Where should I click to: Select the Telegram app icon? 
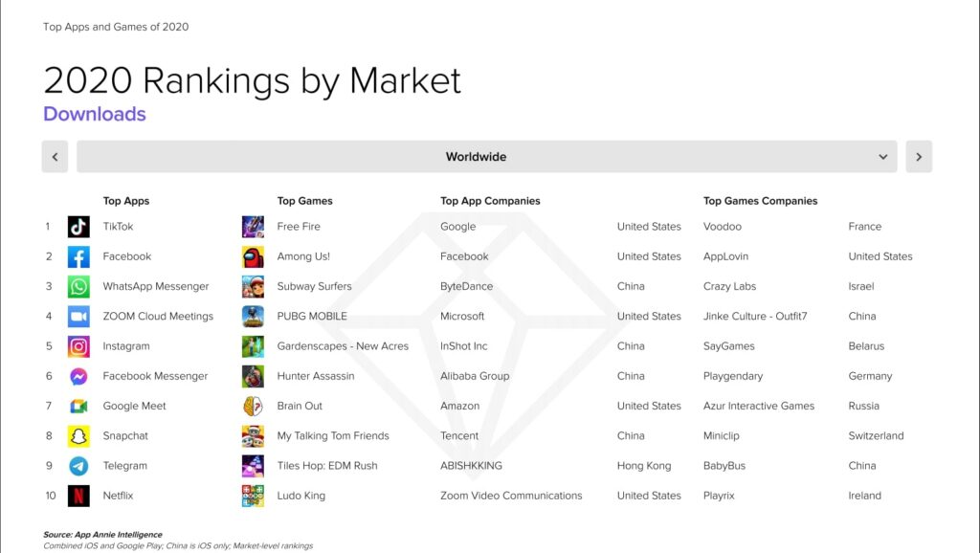coord(78,466)
